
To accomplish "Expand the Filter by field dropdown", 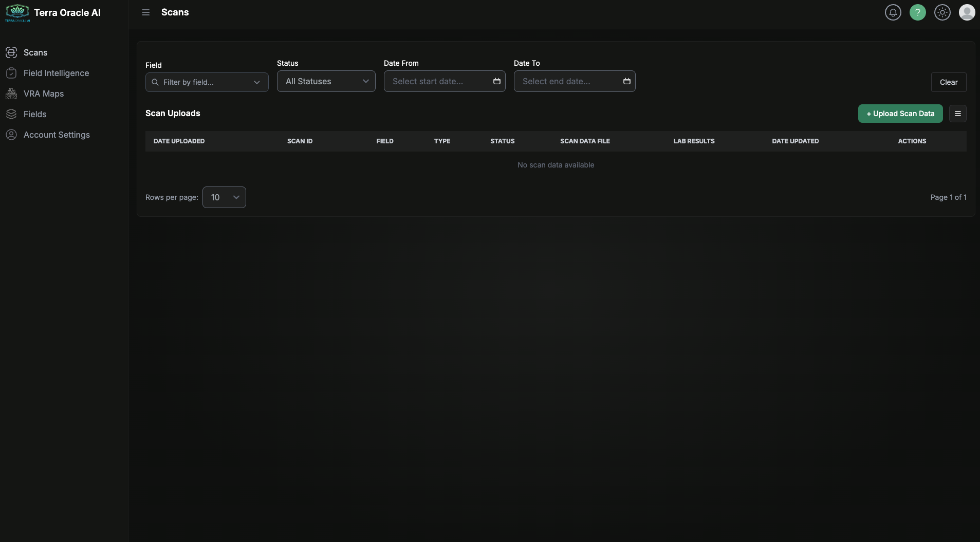I will (207, 82).
